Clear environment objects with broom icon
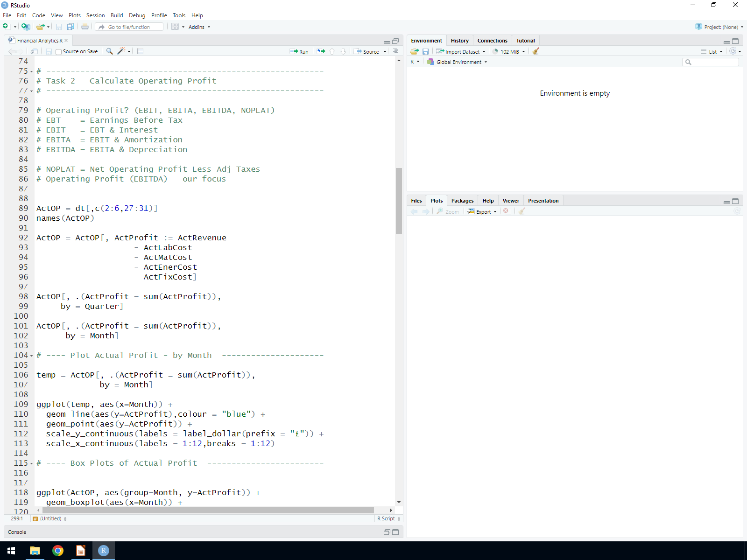 click(536, 51)
